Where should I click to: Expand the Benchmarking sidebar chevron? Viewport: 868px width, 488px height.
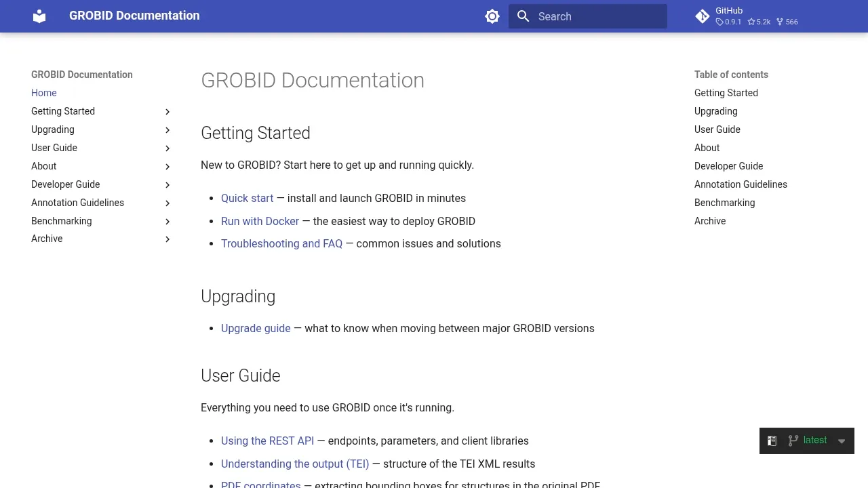pos(167,222)
